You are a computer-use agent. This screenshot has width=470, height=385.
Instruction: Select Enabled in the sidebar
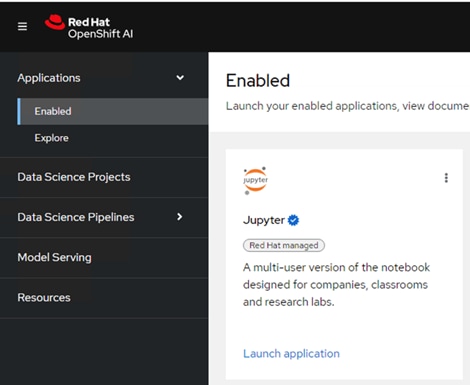click(x=113, y=111)
